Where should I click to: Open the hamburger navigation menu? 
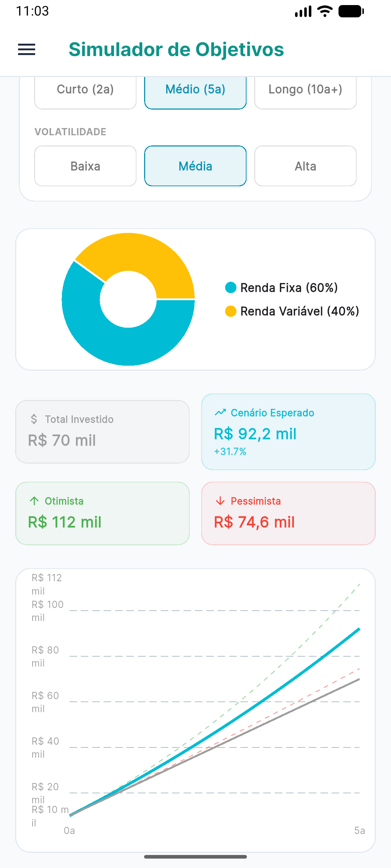27,50
